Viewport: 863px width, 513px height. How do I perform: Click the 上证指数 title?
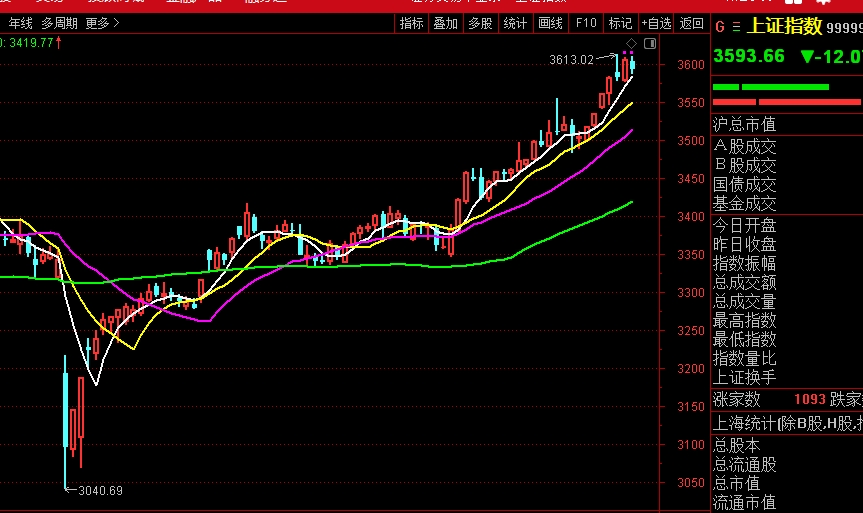click(784, 26)
